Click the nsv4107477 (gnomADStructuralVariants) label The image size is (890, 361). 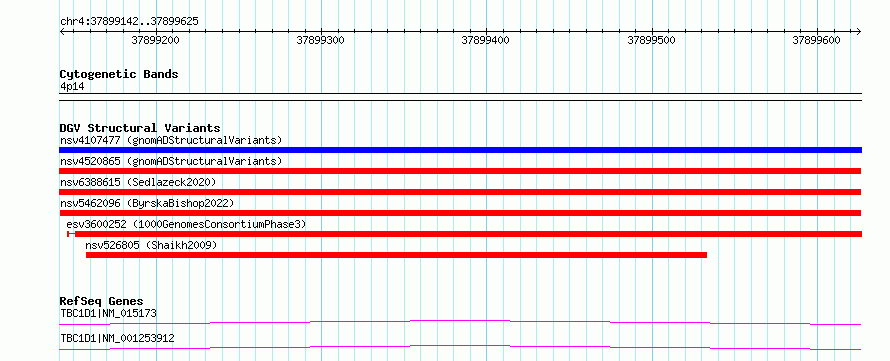click(171, 140)
